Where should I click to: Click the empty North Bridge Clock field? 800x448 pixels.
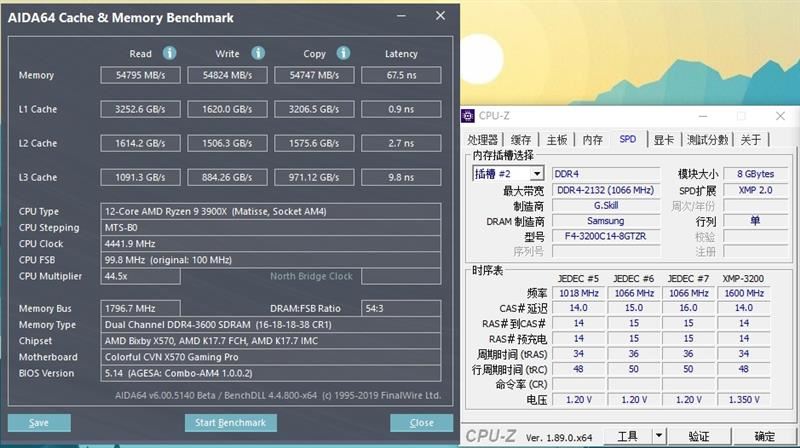tap(401, 276)
